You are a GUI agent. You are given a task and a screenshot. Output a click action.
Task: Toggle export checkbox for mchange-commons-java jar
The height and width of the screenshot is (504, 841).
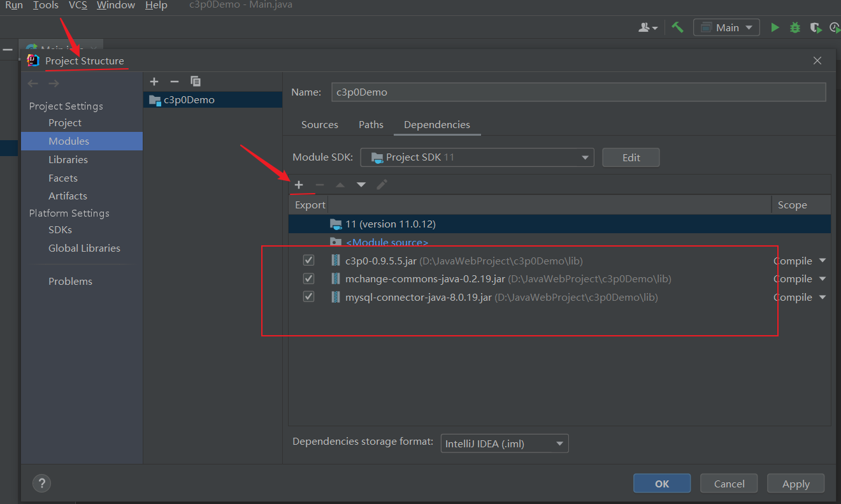click(309, 278)
